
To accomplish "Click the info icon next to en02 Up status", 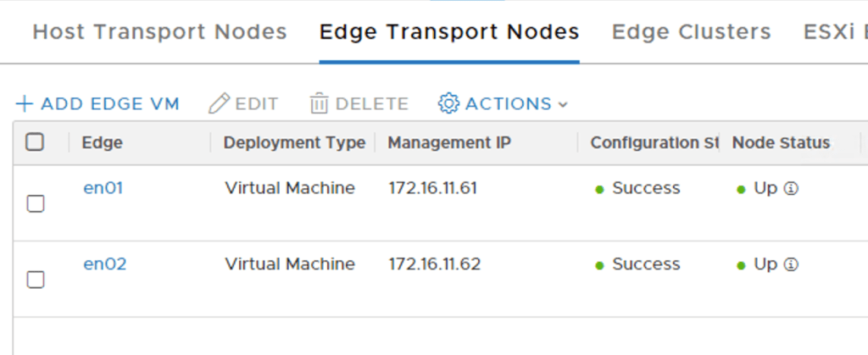I will pyautogui.click(x=792, y=265).
